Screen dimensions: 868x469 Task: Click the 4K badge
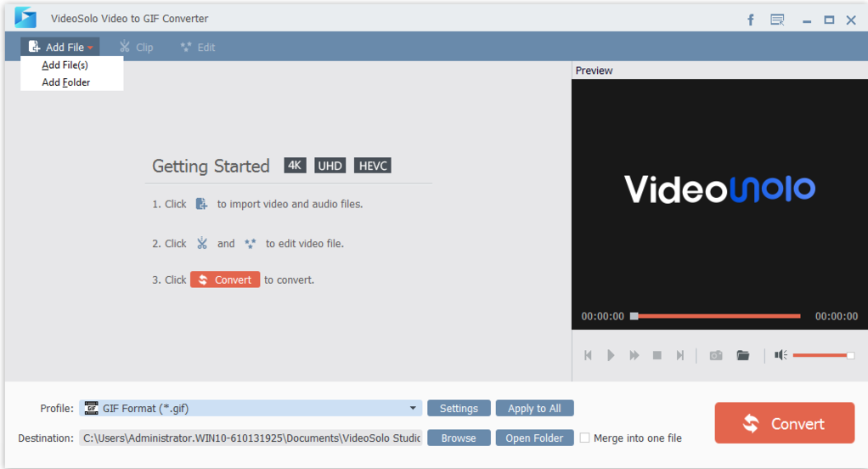295,166
